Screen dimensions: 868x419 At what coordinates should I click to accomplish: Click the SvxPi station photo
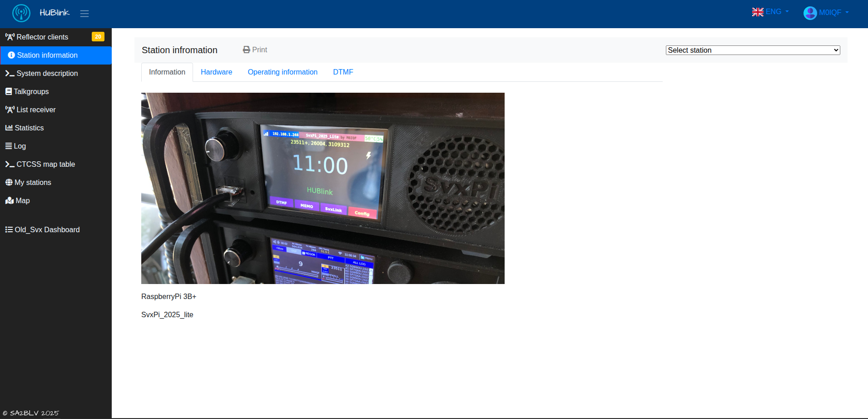(323, 188)
